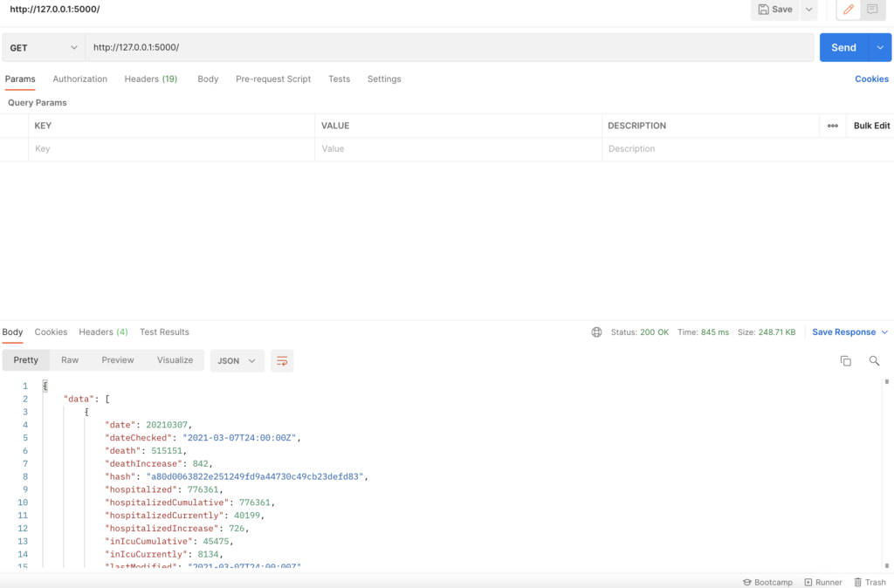This screenshot has width=894, height=588.
Task: Open the Save options arrow
Action: pyautogui.click(x=808, y=10)
